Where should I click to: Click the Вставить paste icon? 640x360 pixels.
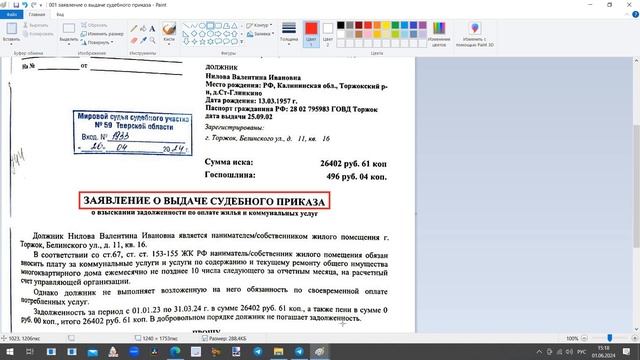pos(11,29)
